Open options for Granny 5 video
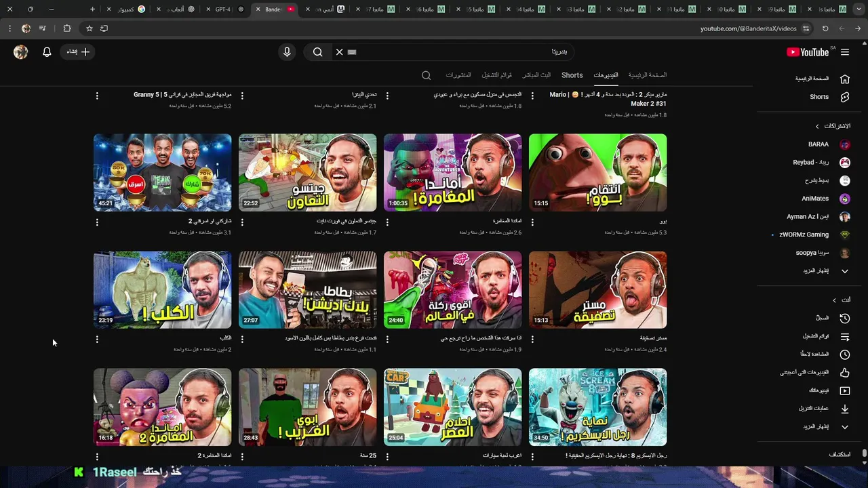Screen dimensions: 868x488 tap(97, 96)
